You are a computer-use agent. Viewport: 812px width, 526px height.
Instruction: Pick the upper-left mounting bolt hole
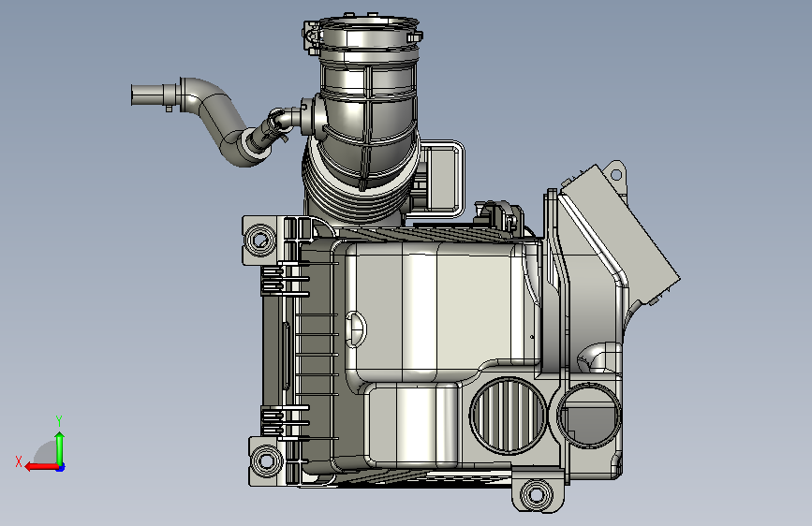point(260,240)
